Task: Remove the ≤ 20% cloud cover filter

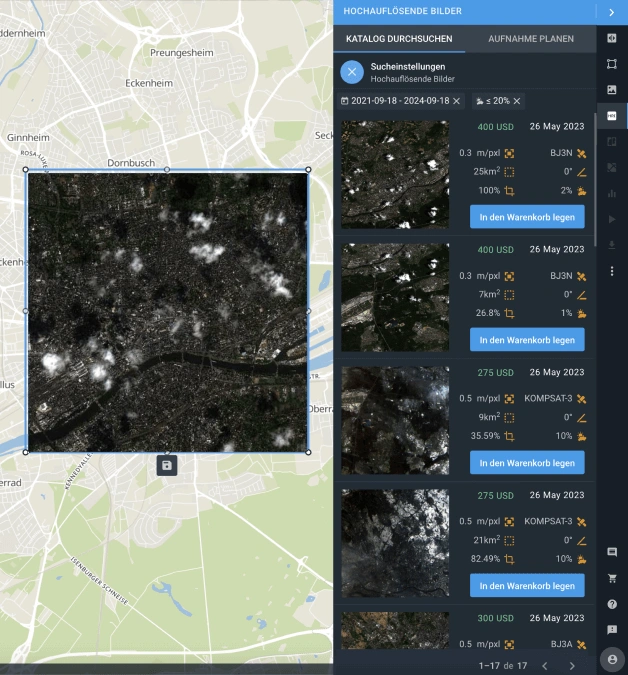Action: point(517,101)
